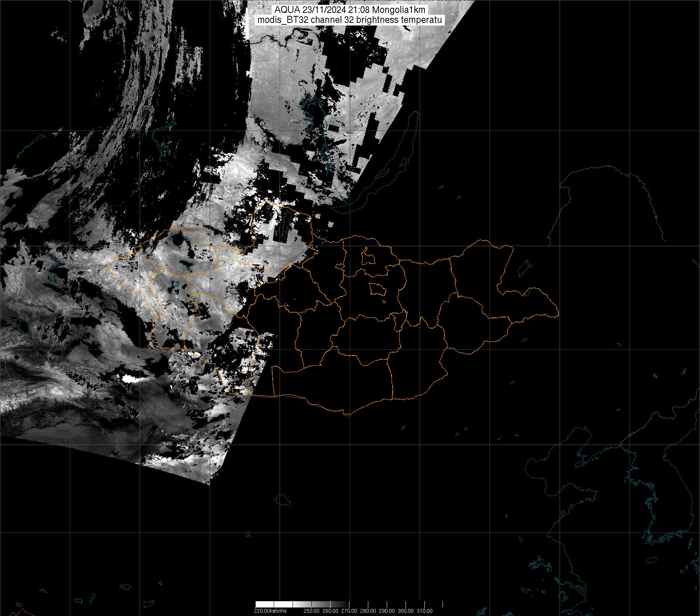Click the "290.00" scale label
The width and height of the screenshot is (700, 616).
click(387, 611)
